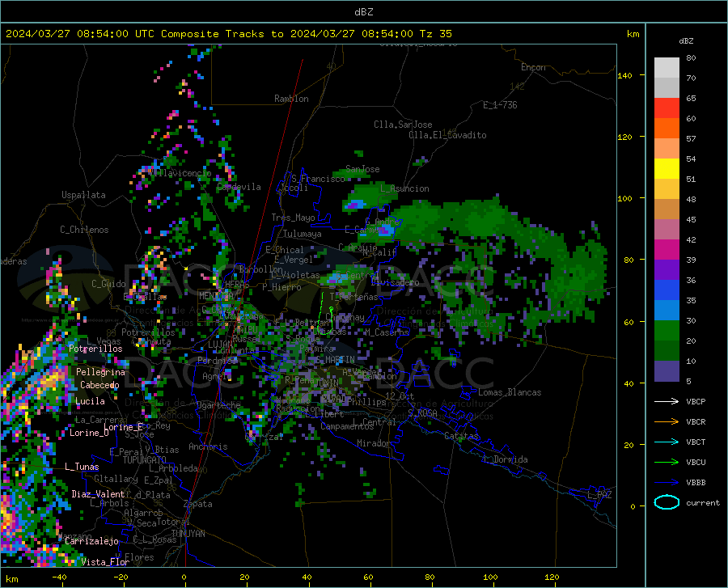Click the Villavicencio map label

point(180,173)
